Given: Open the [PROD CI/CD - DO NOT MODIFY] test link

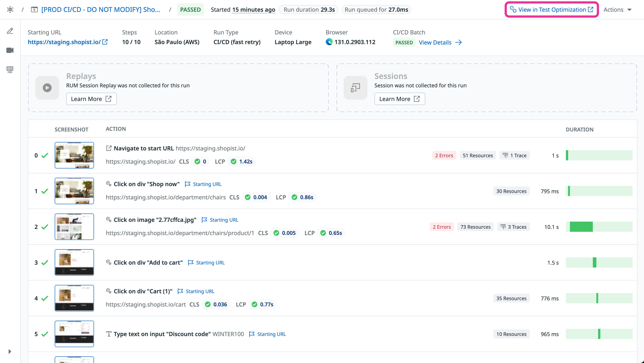Looking at the screenshot, I should pos(101,9).
